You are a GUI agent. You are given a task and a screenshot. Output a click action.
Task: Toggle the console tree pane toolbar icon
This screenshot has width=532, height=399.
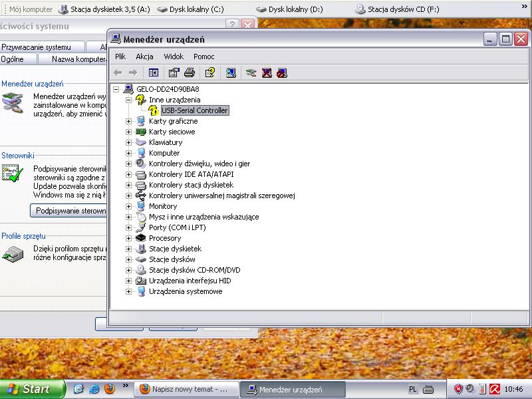(x=154, y=72)
